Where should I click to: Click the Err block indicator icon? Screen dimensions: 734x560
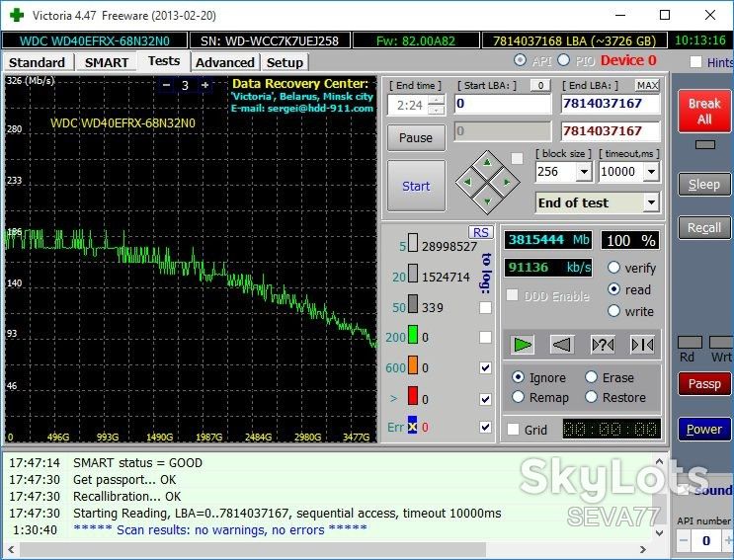tap(412, 426)
